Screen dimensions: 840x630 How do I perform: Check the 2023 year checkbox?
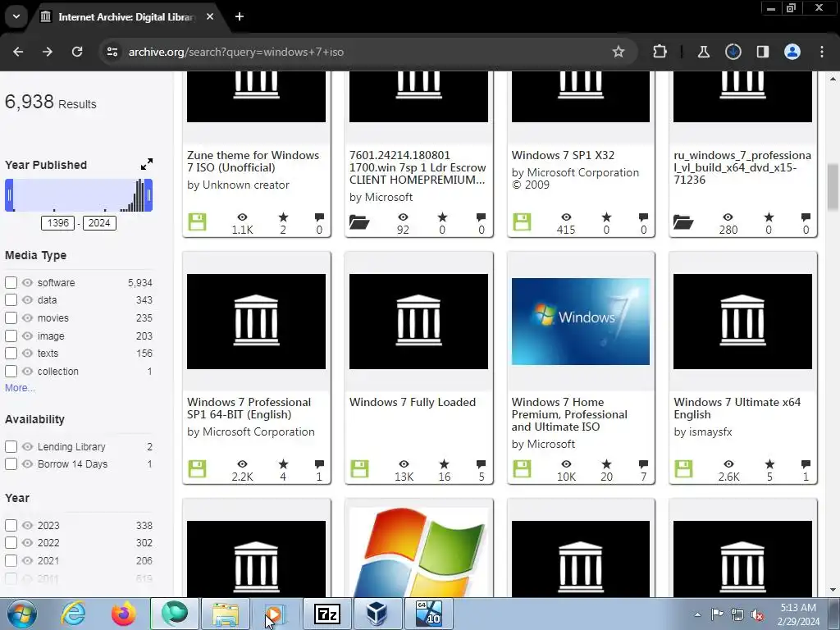tap(11, 525)
